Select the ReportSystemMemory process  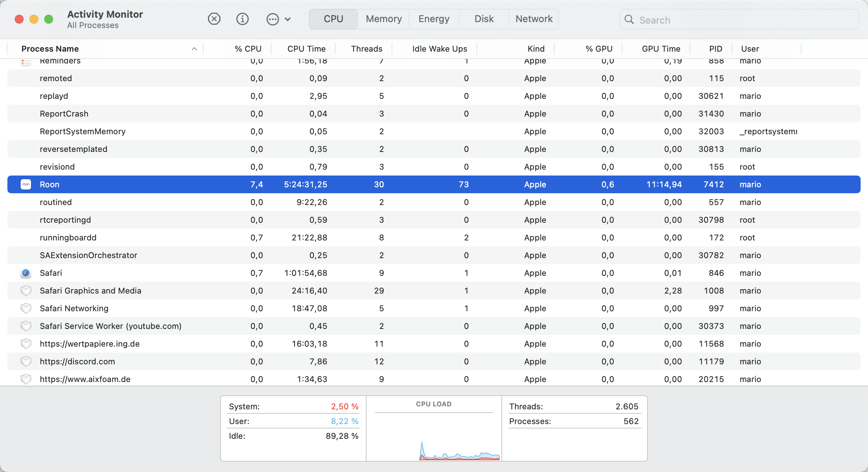point(83,131)
